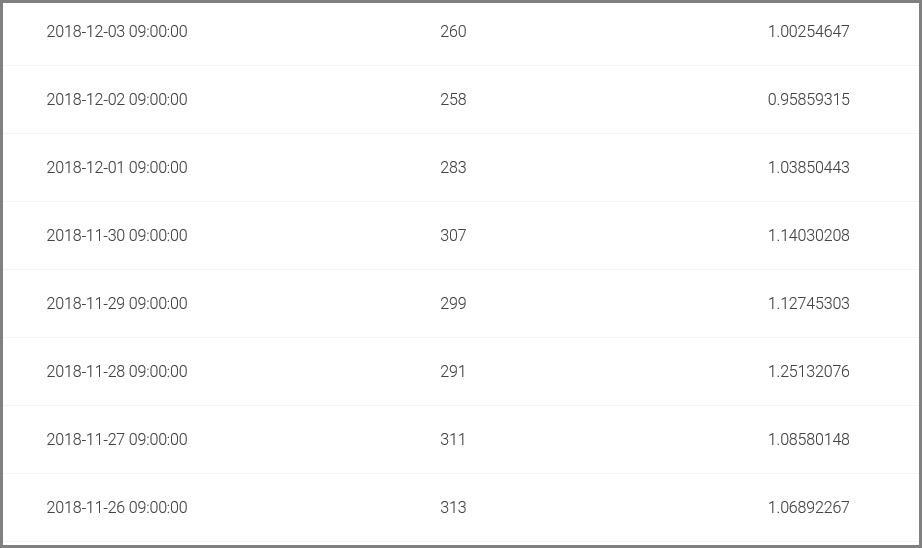Image resolution: width=922 pixels, height=548 pixels.
Task: Click the value 1.00254647
Action: [808, 32]
